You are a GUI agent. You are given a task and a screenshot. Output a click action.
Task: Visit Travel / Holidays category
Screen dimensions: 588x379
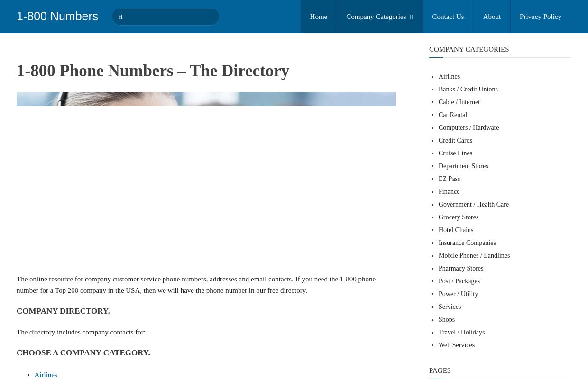[x=461, y=333]
